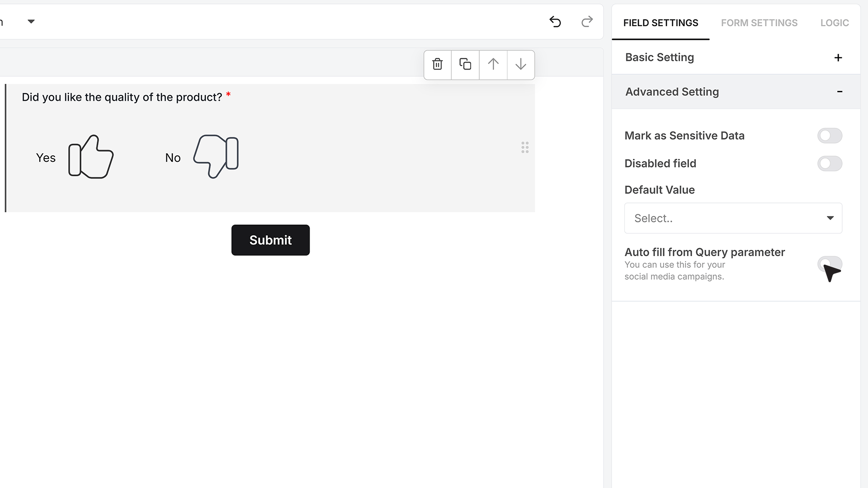The width and height of the screenshot is (868, 488).
Task: Switch to the Form Settings tab
Action: click(x=759, y=23)
